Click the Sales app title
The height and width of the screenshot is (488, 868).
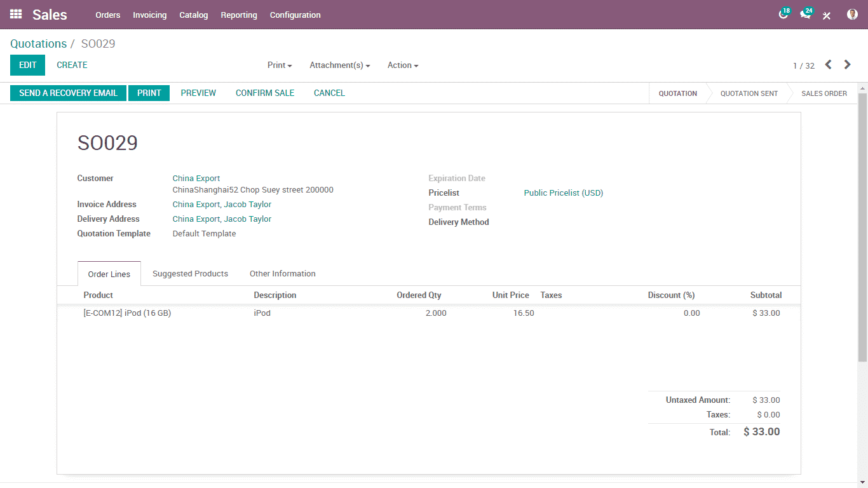tap(50, 15)
